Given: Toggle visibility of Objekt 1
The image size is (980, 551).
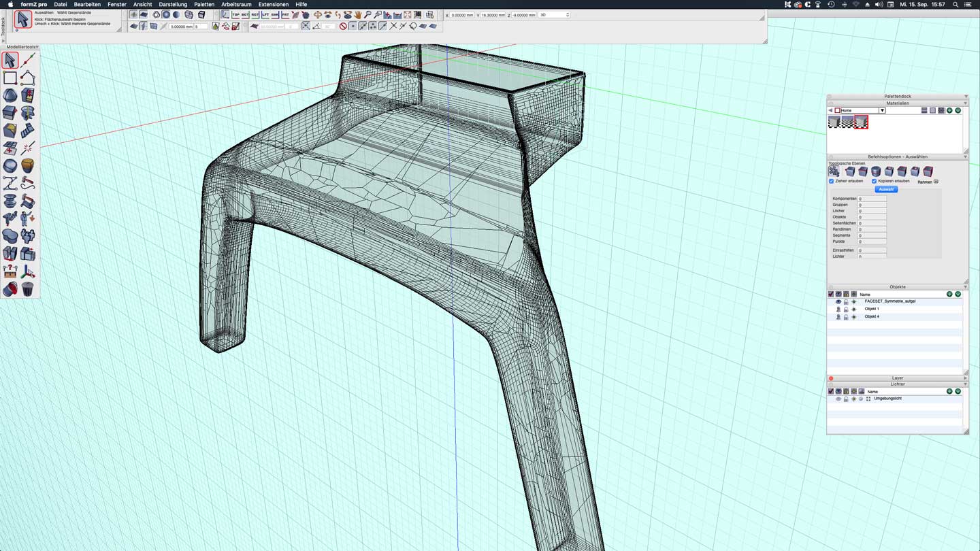Looking at the screenshot, I should coord(838,309).
